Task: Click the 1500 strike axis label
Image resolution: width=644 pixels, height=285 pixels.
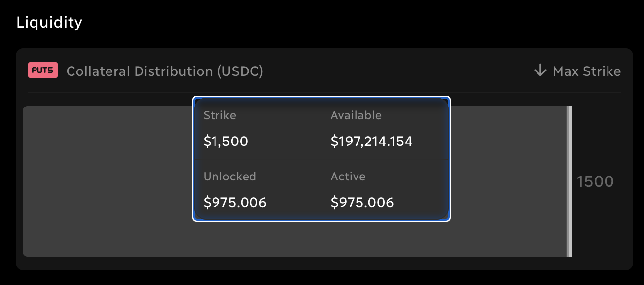Action: pyautogui.click(x=595, y=182)
